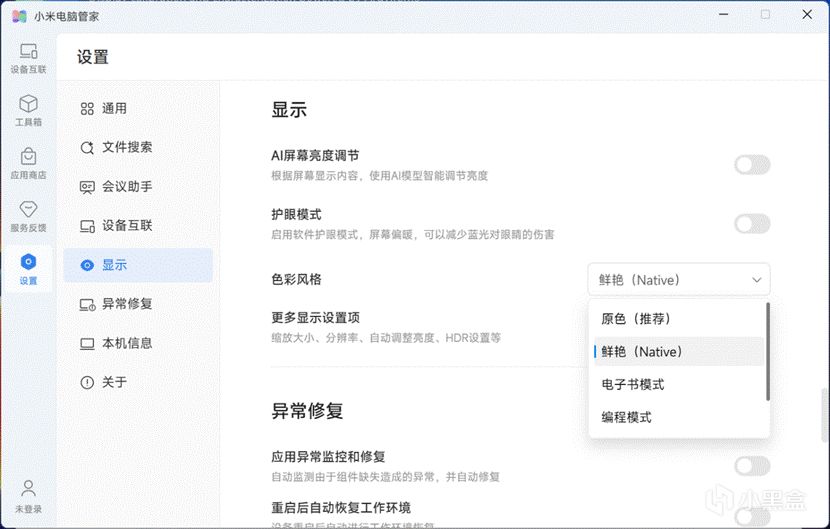Toggle the AI屏幕亮度调节 switch

point(752,165)
